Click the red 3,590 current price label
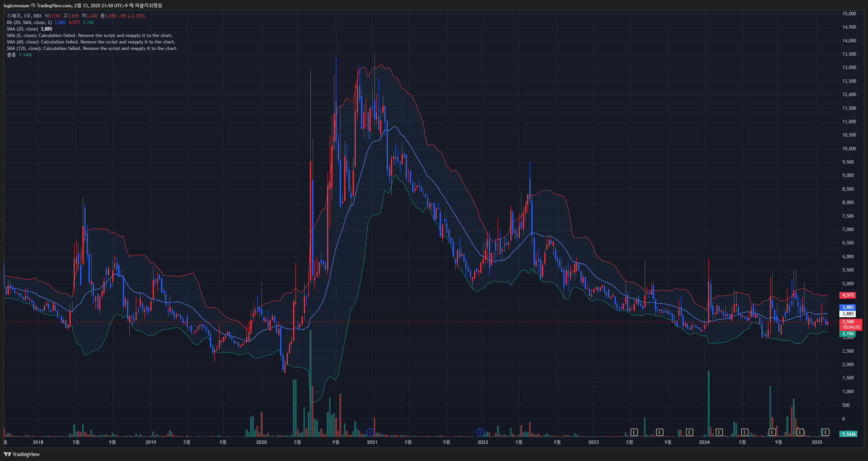Image resolution: width=868 pixels, height=461 pixels. 849,322
